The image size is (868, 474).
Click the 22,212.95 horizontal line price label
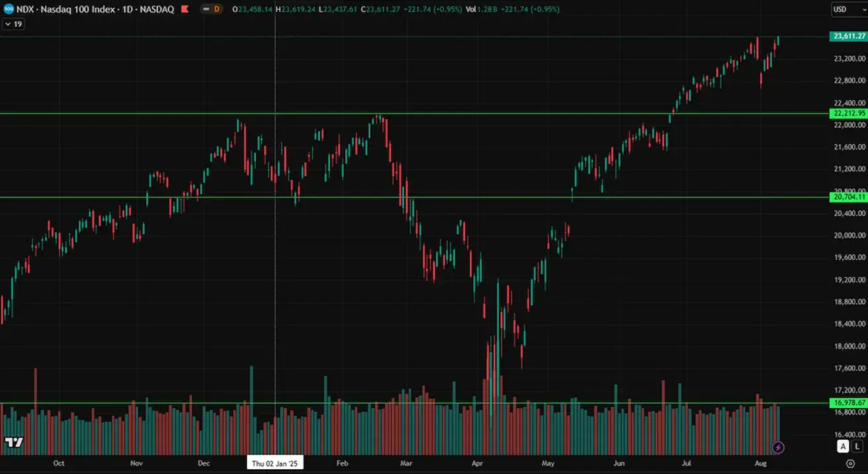click(x=847, y=113)
